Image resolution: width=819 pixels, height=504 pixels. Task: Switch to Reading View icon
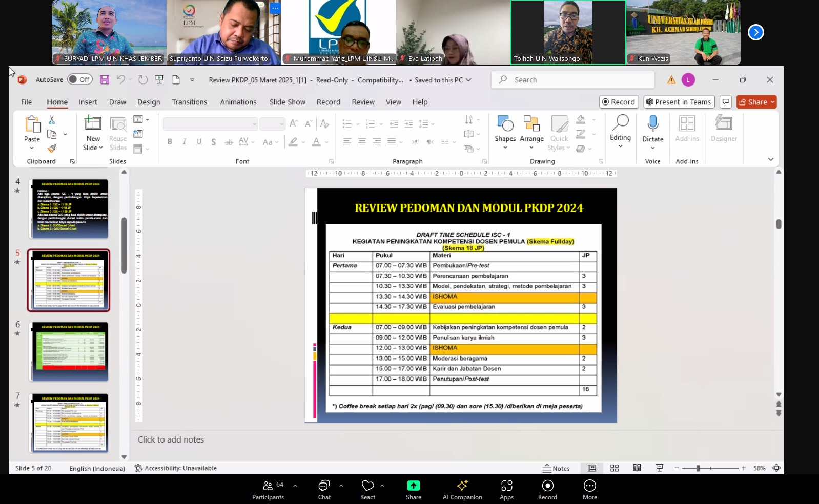point(637,468)
